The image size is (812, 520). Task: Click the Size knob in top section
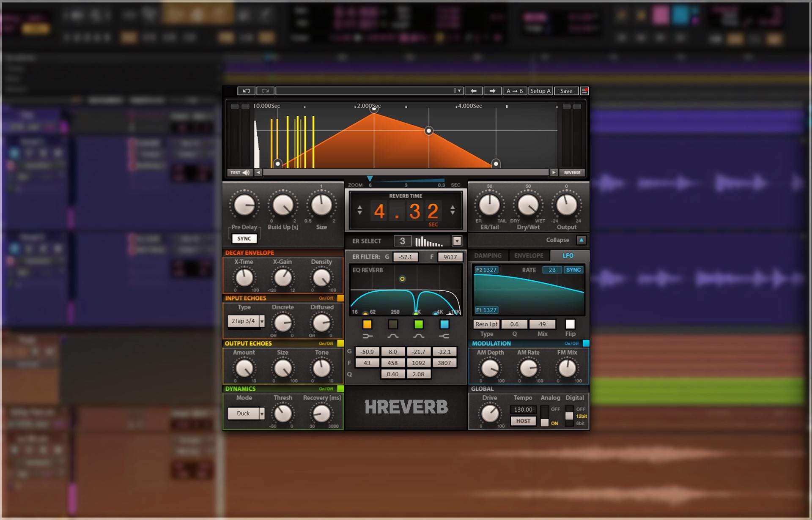(321, 205)
